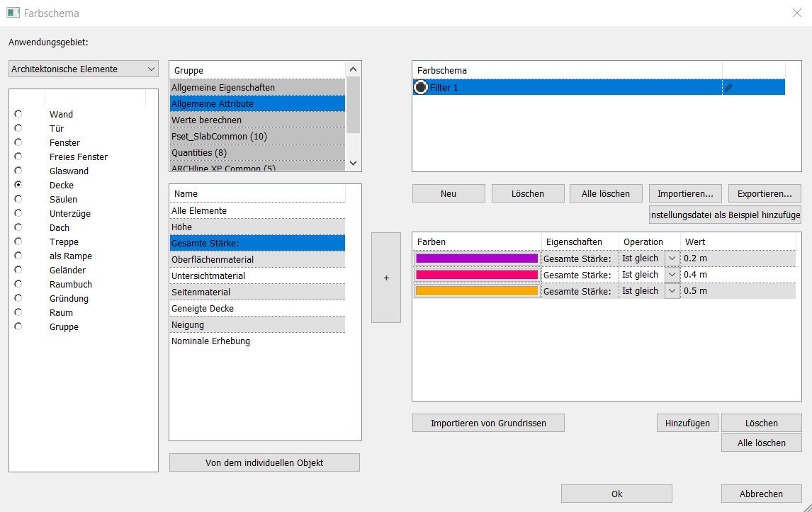Select the Decke radio button

(x=18, y=185)
